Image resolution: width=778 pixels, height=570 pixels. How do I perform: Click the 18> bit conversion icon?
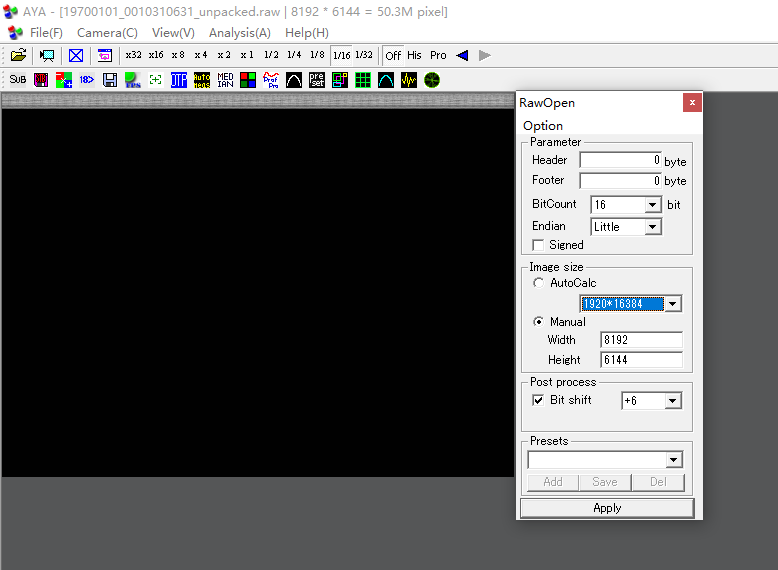[86, 80]
